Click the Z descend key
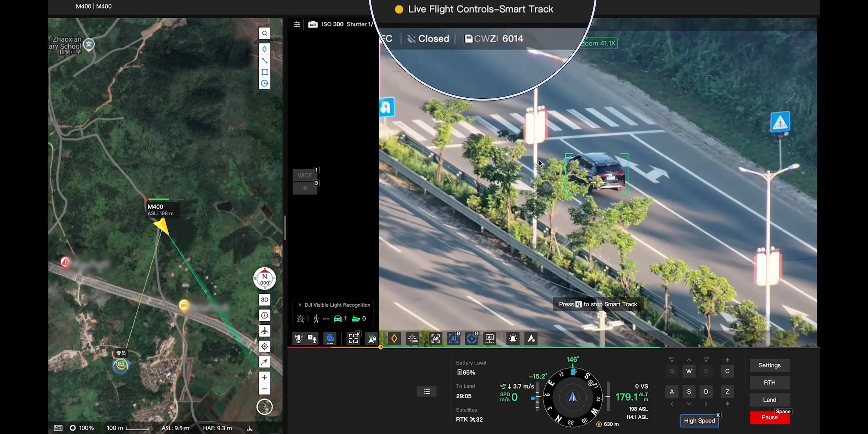This screenshot has height=434, width=868. coord(727,392)
